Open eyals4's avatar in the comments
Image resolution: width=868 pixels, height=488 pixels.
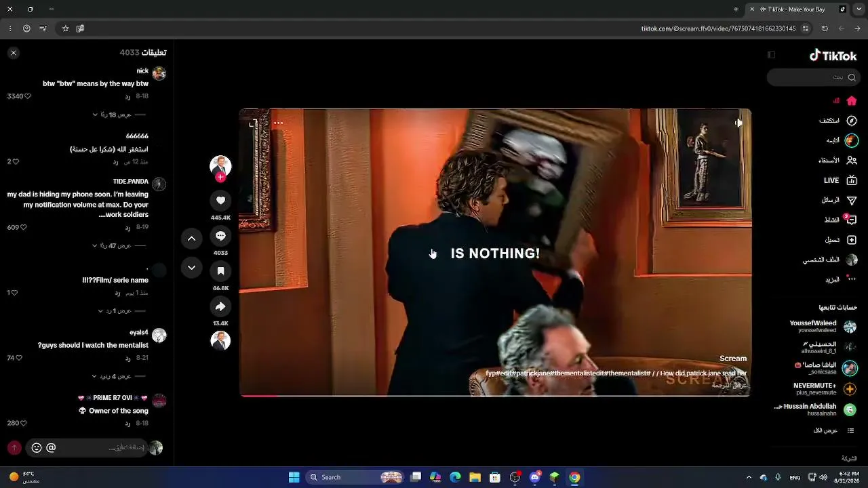159,335
